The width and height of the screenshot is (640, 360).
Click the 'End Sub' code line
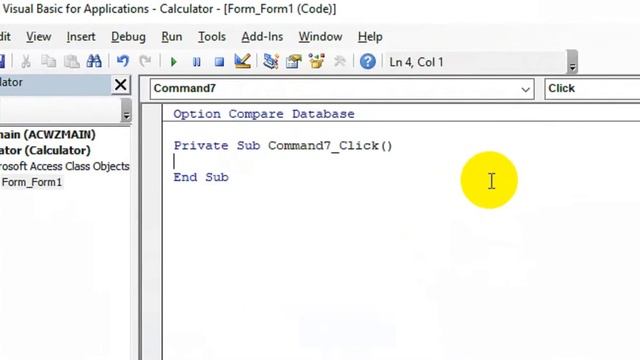pos(201,177)
